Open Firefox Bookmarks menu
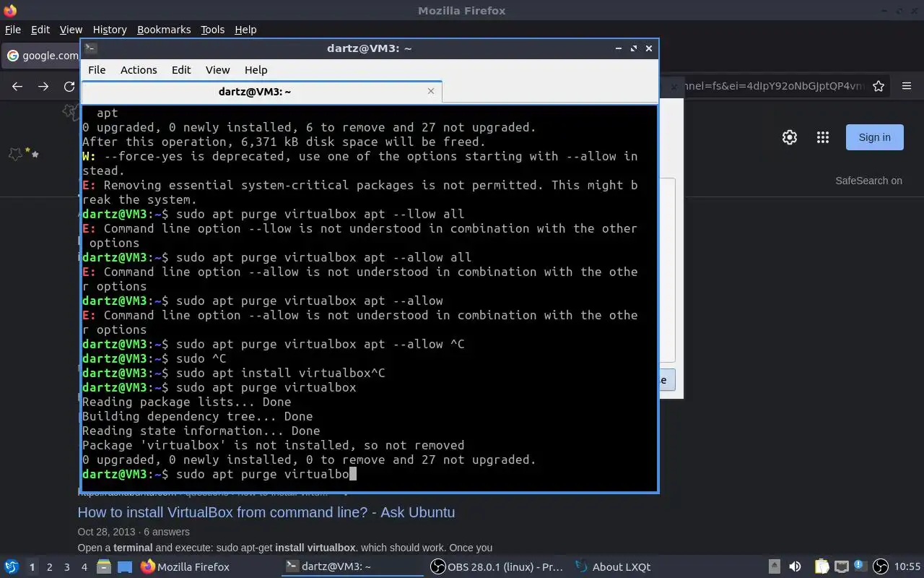This screenshot has height=578, width=924. pyautogui.click(x=164, y=30)
